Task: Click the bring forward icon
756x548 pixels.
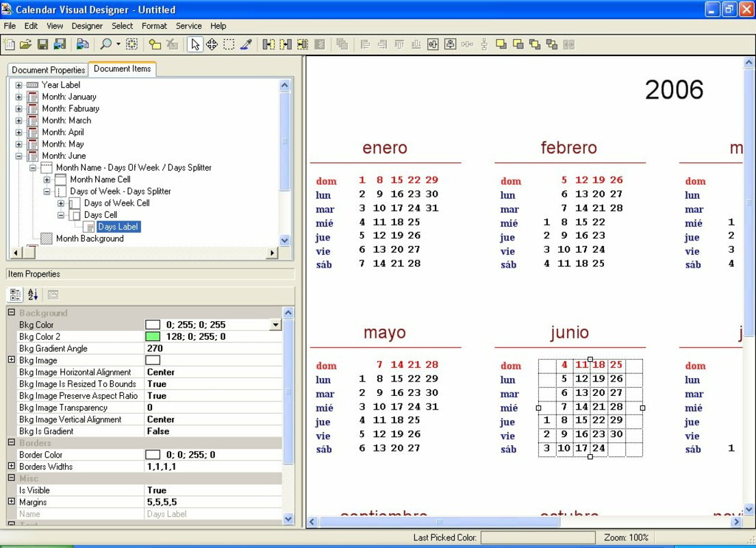Action: pyautogui.click(x=535, y=45)
